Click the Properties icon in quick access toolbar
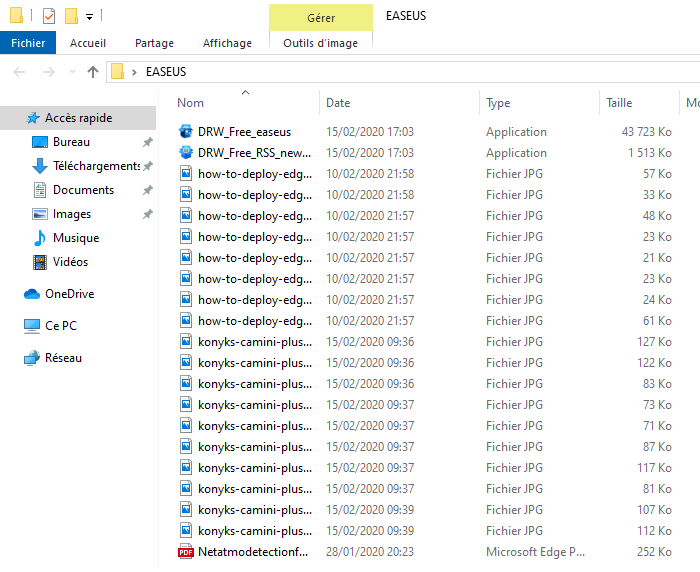The height and width of the screenshot is (572, 700). [x=49, y=16]
